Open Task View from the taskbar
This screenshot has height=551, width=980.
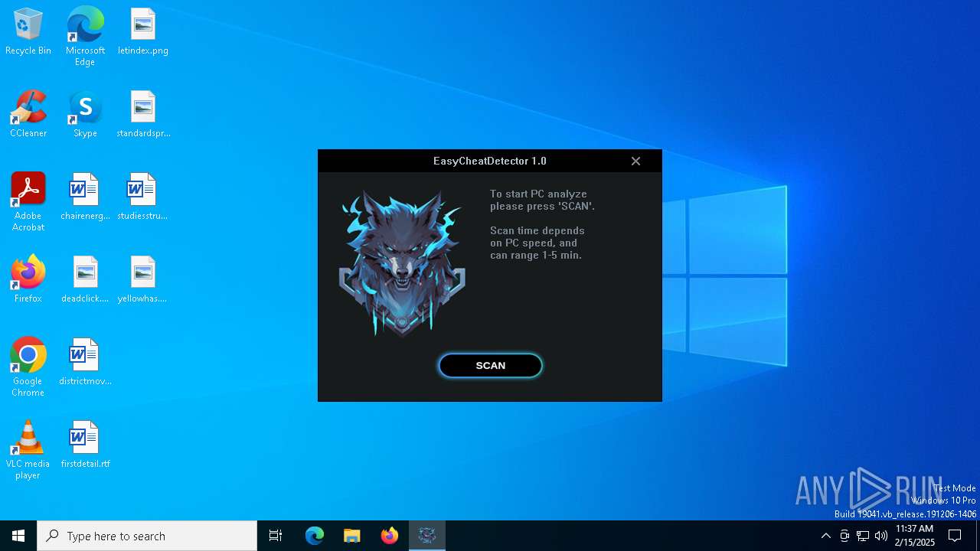click(x=276, y=536)
